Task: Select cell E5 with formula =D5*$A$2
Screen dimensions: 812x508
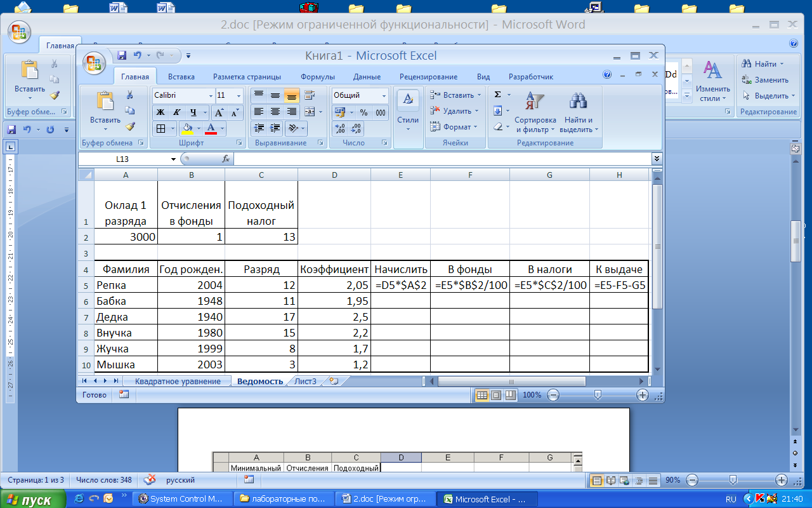Action: (400, 285)
